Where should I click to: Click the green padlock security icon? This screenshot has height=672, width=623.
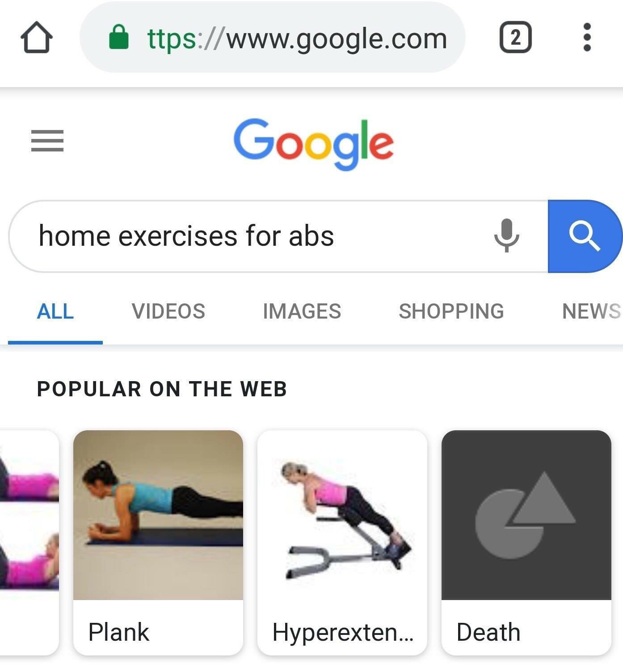click(119, 37)
